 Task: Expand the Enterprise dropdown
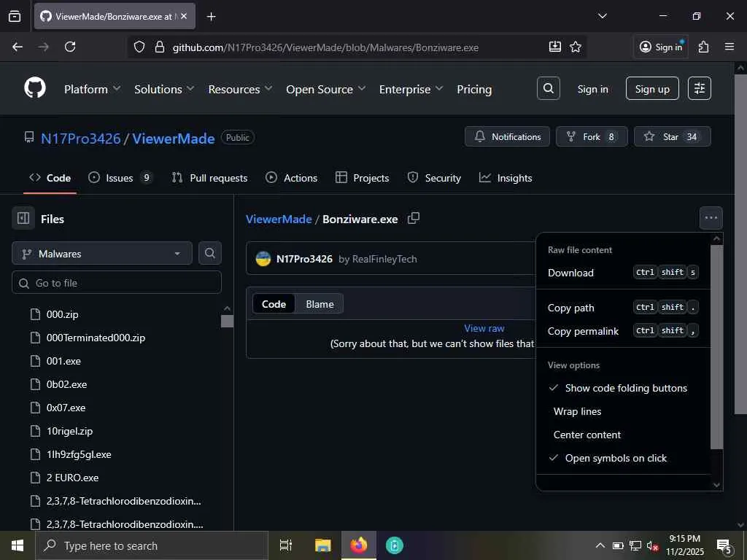pos(411,90)
